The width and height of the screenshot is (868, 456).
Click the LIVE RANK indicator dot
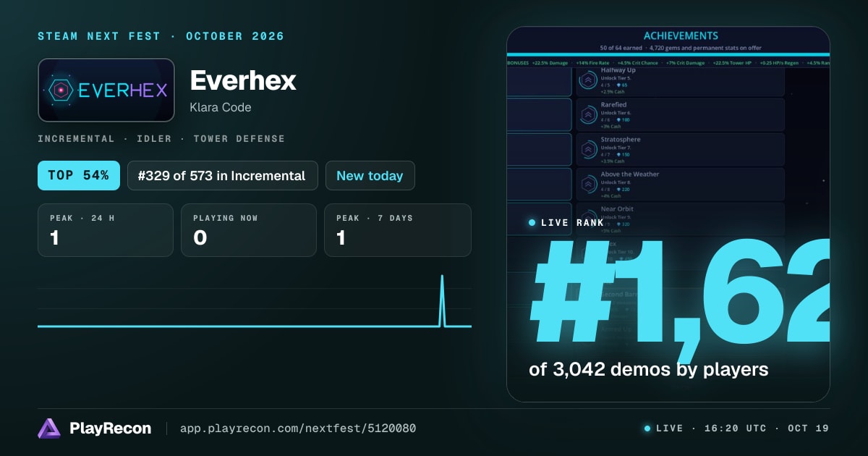tap(532, 223)
